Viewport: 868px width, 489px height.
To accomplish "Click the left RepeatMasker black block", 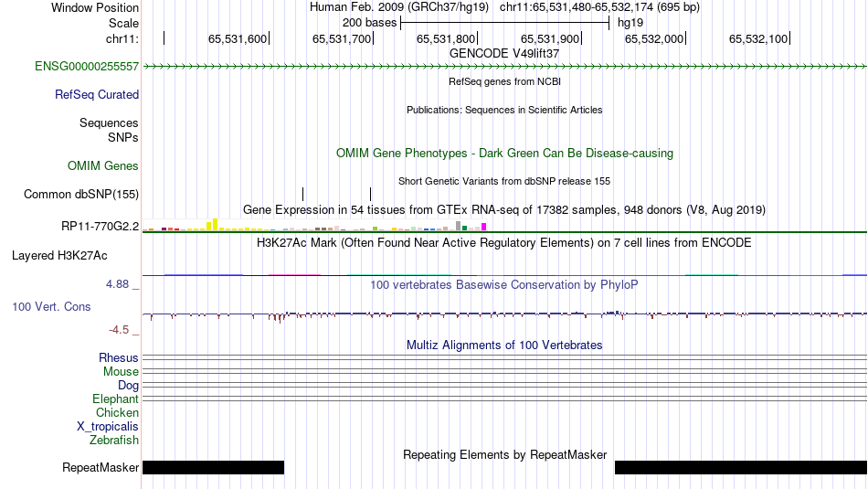I will tap(213, 467).
